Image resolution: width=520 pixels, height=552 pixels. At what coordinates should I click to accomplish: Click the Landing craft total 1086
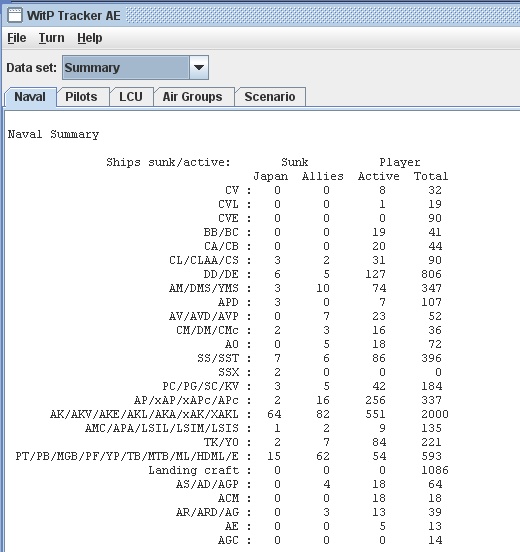[x=435, y=470]
